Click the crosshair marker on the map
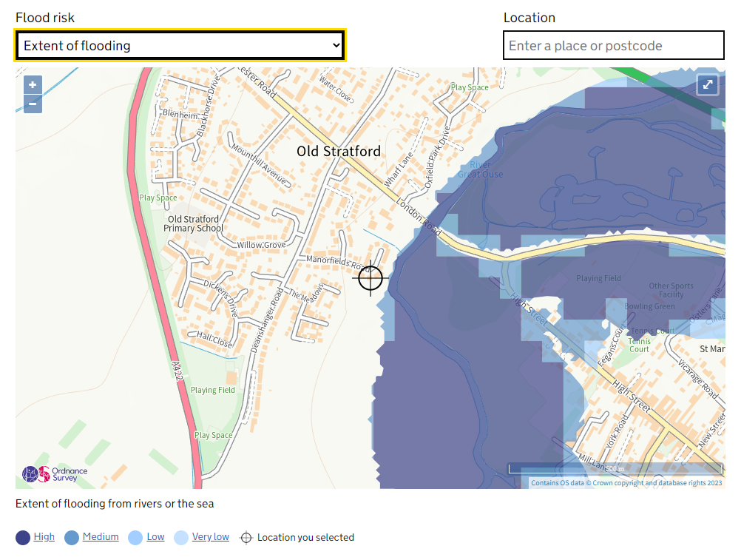This screenshot has width=741, height=560. (371, 278)
